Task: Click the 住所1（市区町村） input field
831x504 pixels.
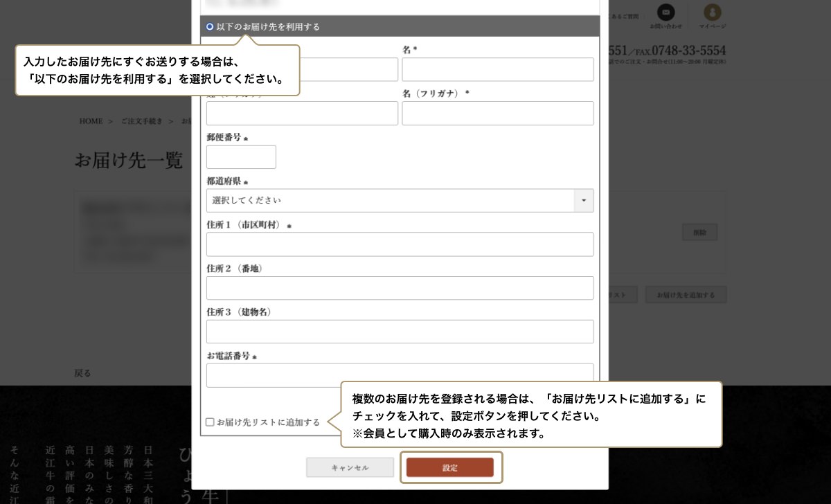Action: coord(400,244)
